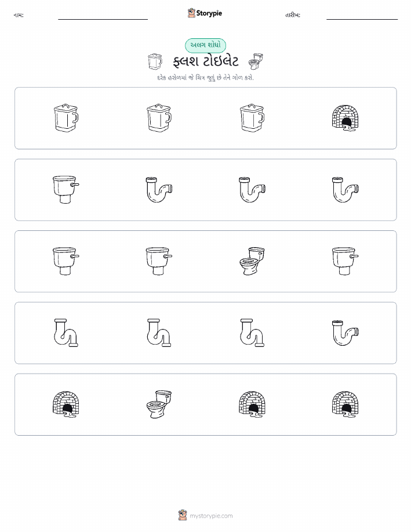Select the flush tank in row two
The height and width of the screenshot is (532, 411).
(66, 190)
